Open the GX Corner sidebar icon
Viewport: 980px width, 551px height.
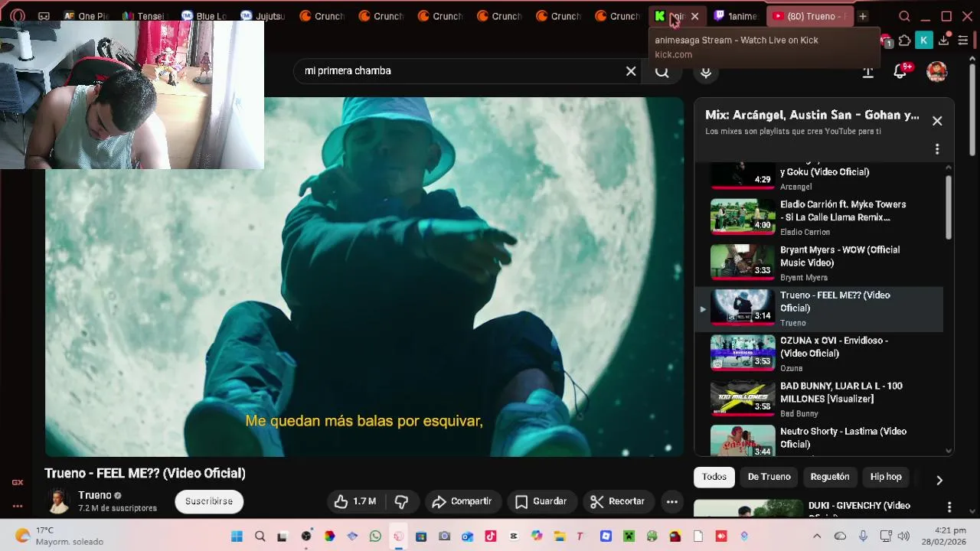point(18,482)
